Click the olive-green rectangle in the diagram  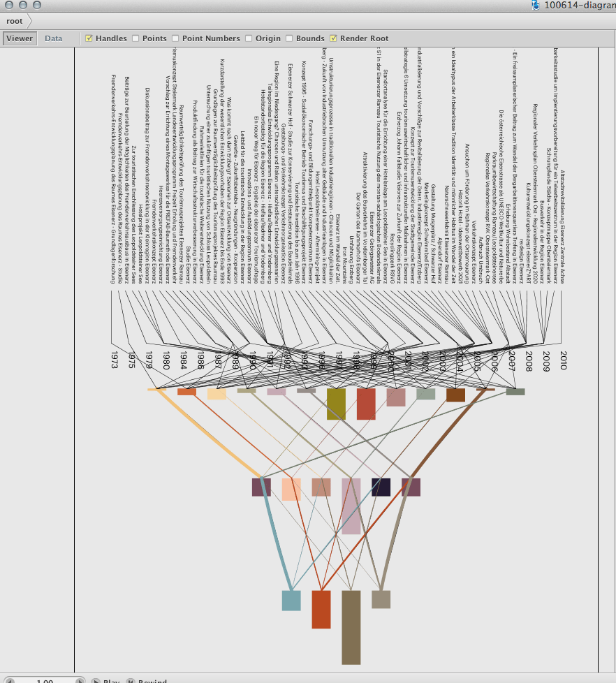(x=337, y=404)
